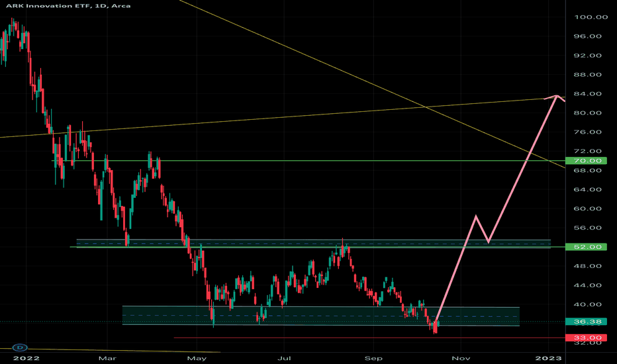This screenshot has width=617, height=364.
Task: Click the Mar label on time axis
Action: 107,358
